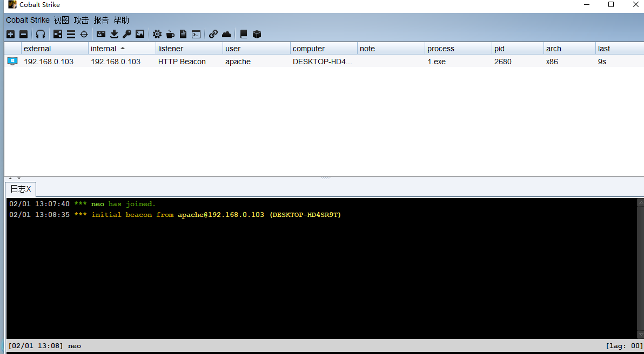The width and height of the screenshot is (644, 354).
Task: Close the 日志 tab with its X
Action: tap(29, 189)
